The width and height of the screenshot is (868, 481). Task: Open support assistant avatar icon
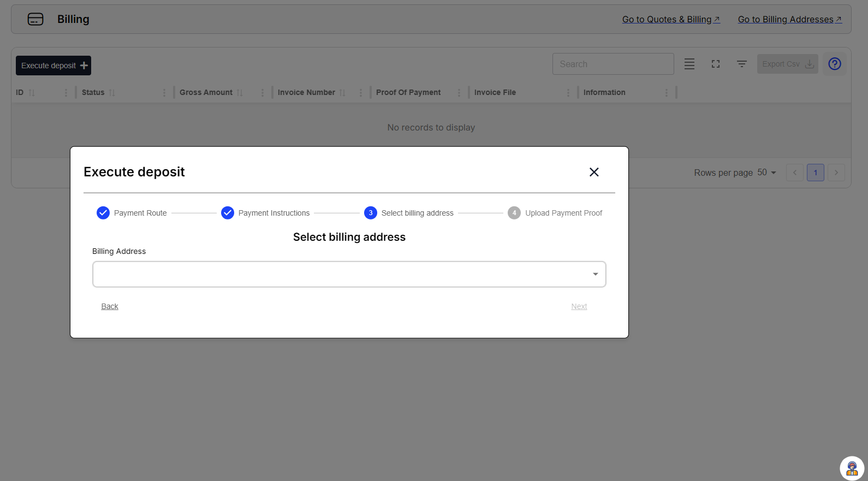tap(852, 468)
